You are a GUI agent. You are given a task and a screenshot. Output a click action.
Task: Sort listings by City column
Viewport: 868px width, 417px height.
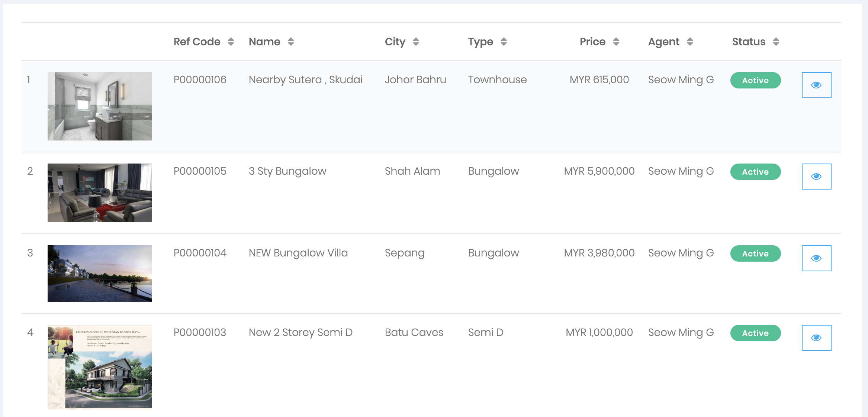click(x=416, y=42)
